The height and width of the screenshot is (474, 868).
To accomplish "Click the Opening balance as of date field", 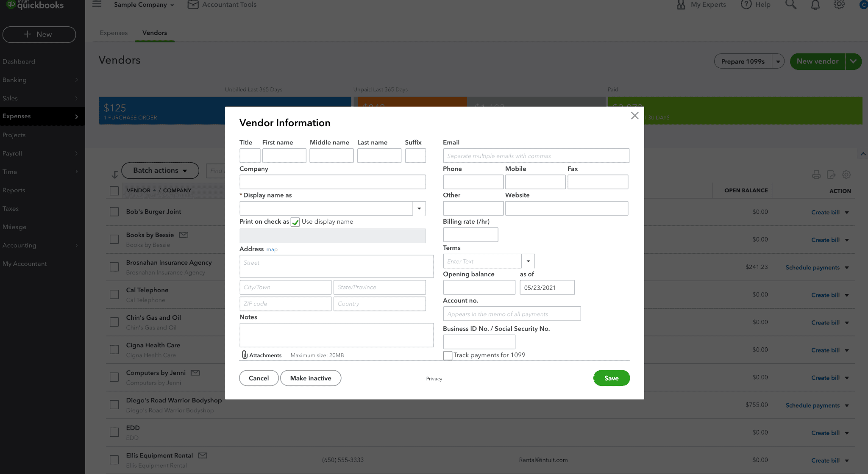I will point(547,287).
